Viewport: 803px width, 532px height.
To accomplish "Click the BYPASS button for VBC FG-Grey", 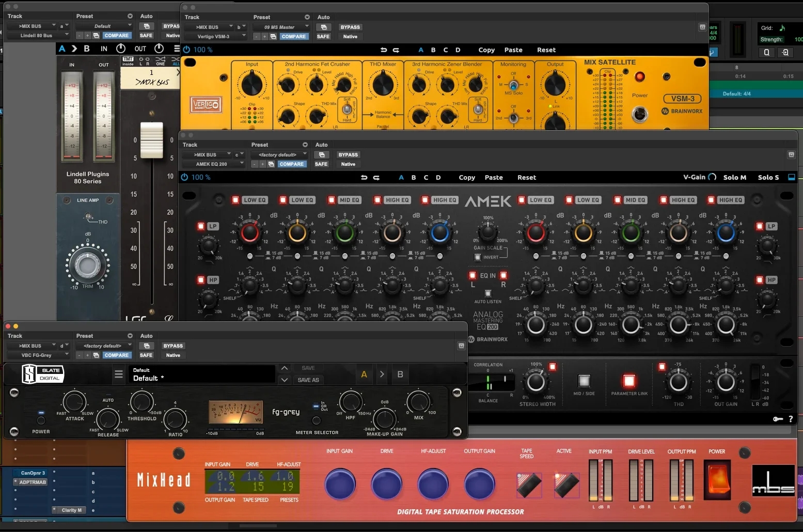I will (x=173, y=346).
